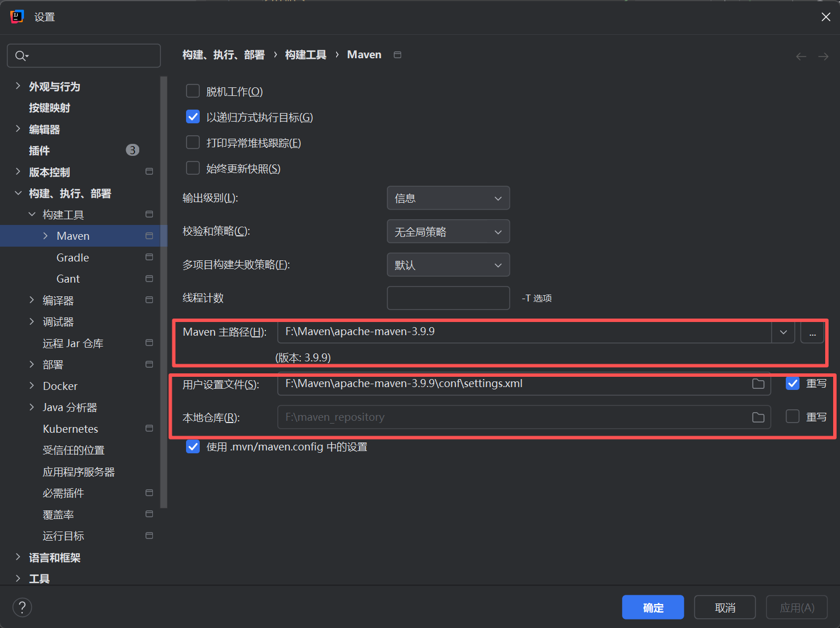
Task: Click project icon next to Gant
Action: click(150, 279)
